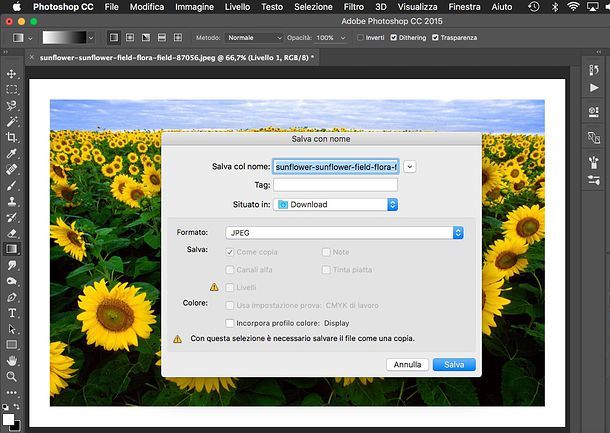Select the Zoom tool
610x433 pixels.
pyautogui.click(x=12, y=377)
